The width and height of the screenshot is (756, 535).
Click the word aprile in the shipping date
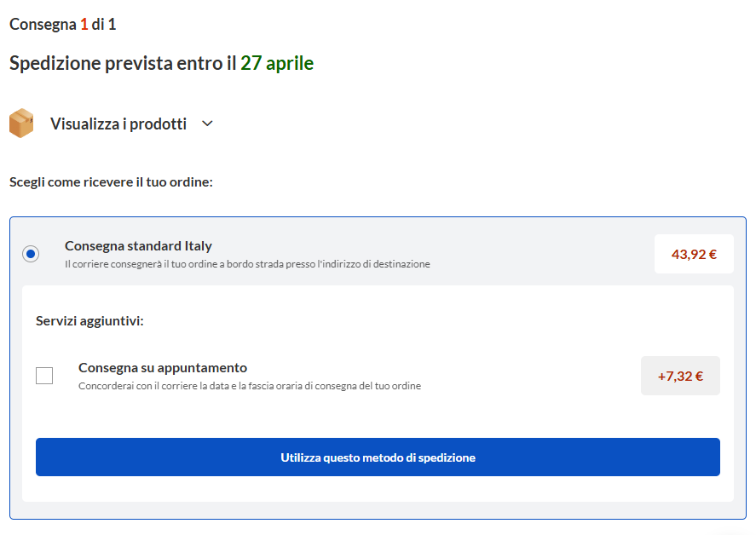click(x=290, y=63)
